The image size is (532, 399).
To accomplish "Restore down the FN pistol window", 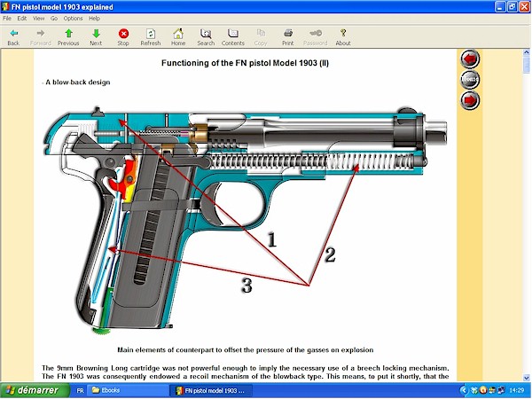I will coord(512,7).
